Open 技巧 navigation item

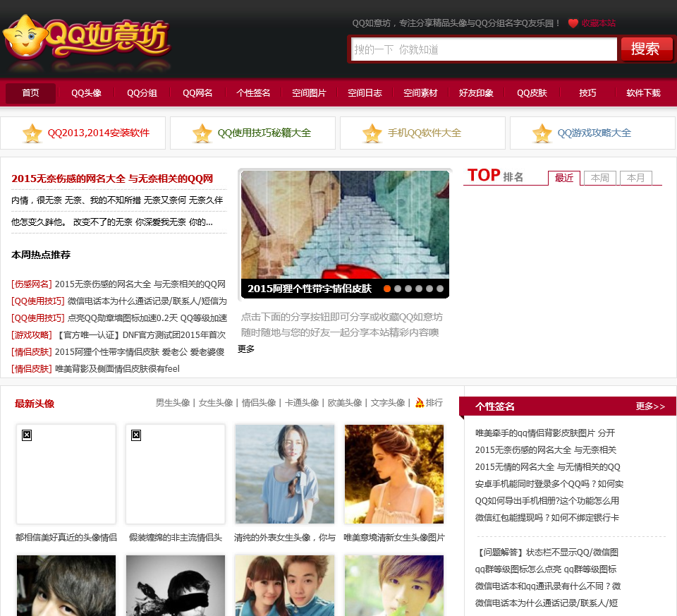point(587,93)
